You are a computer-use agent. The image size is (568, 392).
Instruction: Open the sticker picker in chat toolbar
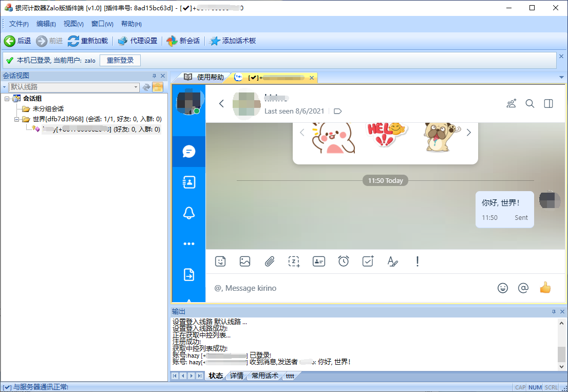[220, 262]
